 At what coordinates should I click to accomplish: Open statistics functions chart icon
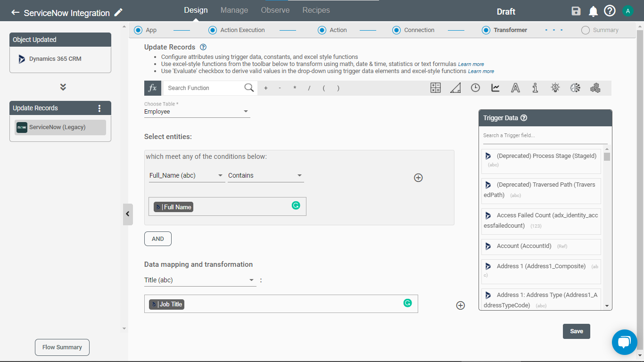tap(495, 88)
